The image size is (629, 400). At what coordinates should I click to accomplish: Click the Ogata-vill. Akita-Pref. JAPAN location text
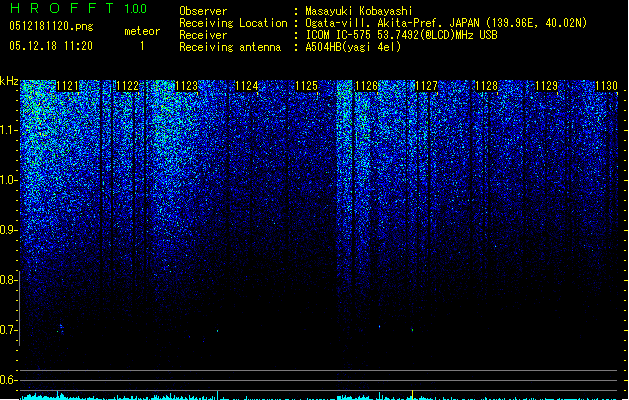[x=446, y=23]
